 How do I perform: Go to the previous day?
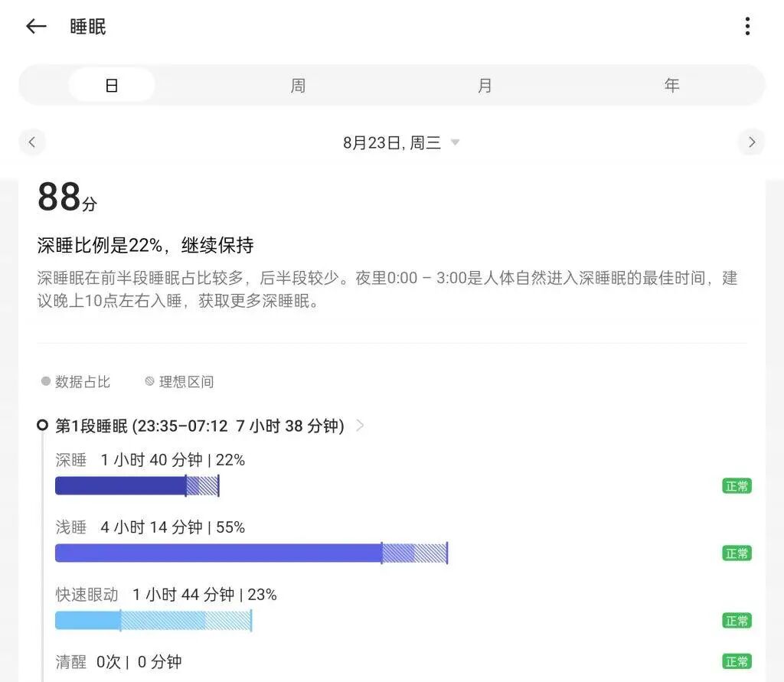(32, 142)
